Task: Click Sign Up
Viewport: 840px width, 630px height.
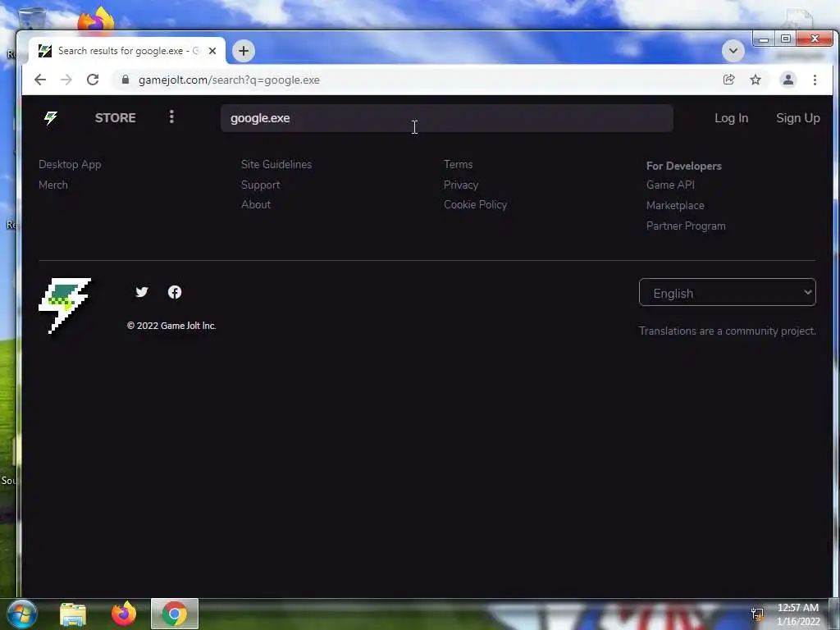Action: click(x=797, y=118)
